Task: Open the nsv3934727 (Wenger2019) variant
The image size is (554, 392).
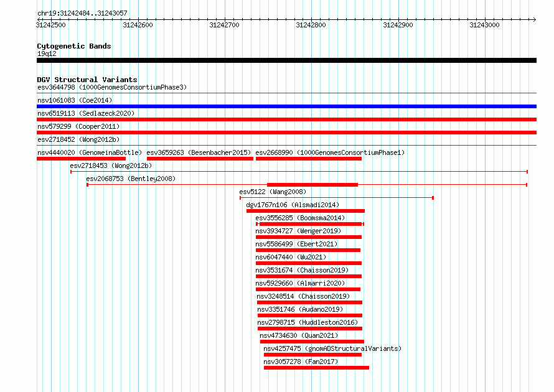Action: pos(298,231)
